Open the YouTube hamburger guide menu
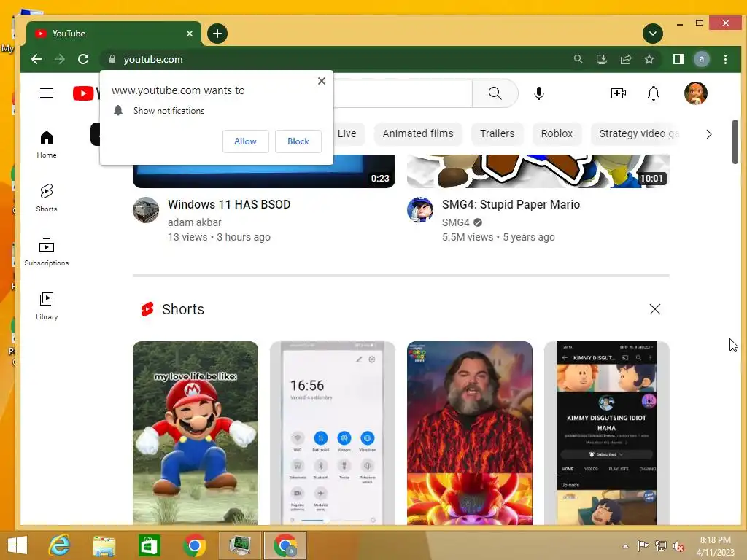This screenshot has height=560, width=747. coord(47,93)
